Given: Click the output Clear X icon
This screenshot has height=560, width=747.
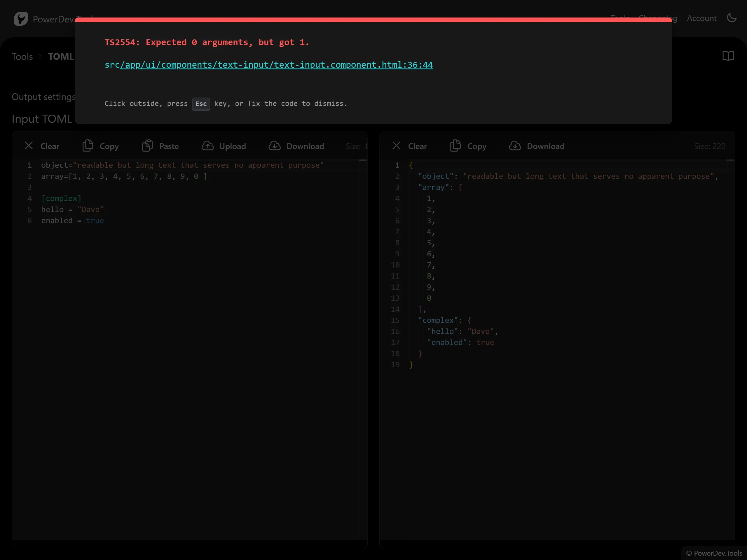Looking at the screenshot, I should point(396,146).
